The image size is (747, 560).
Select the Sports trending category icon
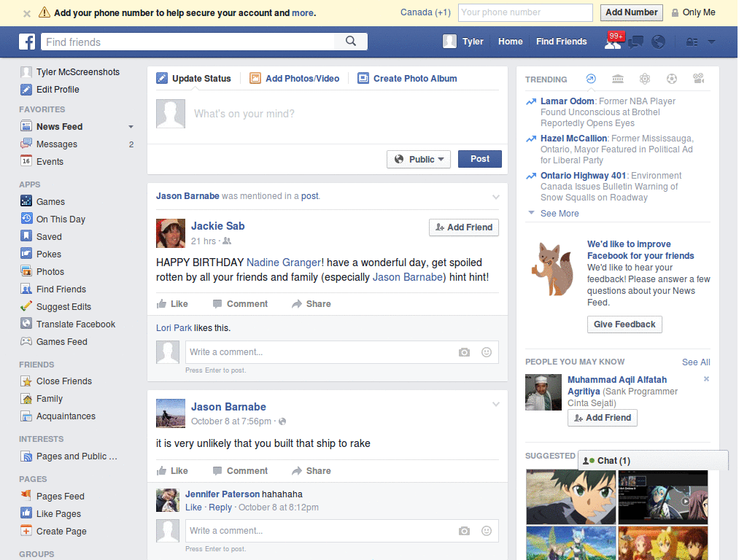[672, 79]
